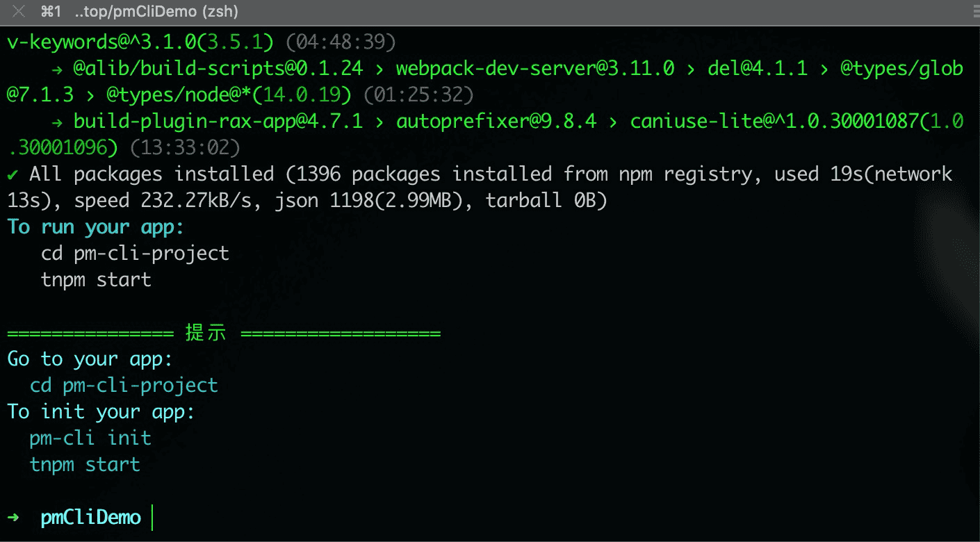Click the arrow before build-plugin-rax-app

click(57, 122)
